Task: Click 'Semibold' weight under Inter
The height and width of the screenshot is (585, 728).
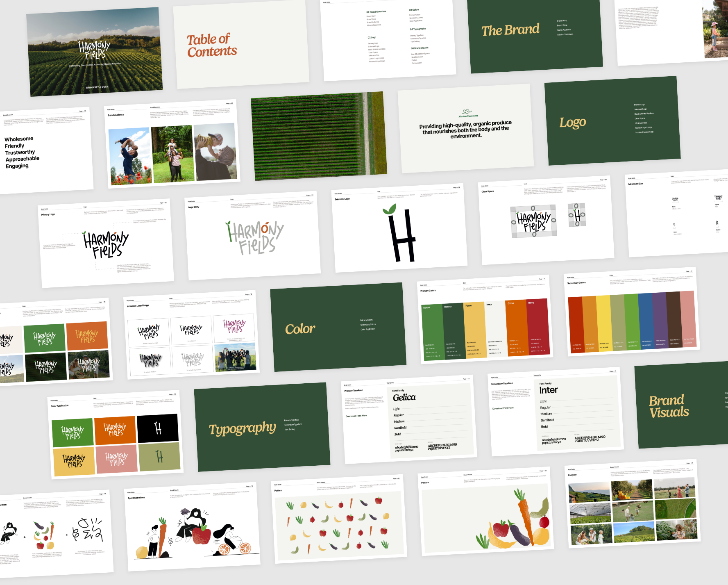Action: (x=547, y=420)
